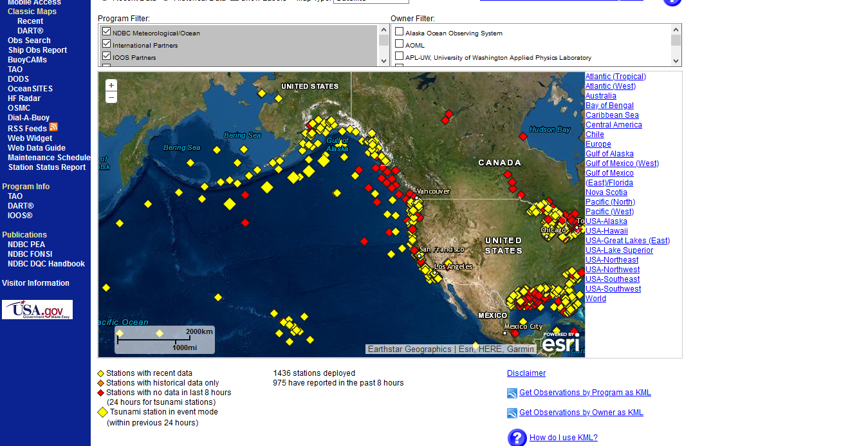Open TAO link above DODS
The height and width of the screenshot is (446, 868).
(x=15, y=70)
